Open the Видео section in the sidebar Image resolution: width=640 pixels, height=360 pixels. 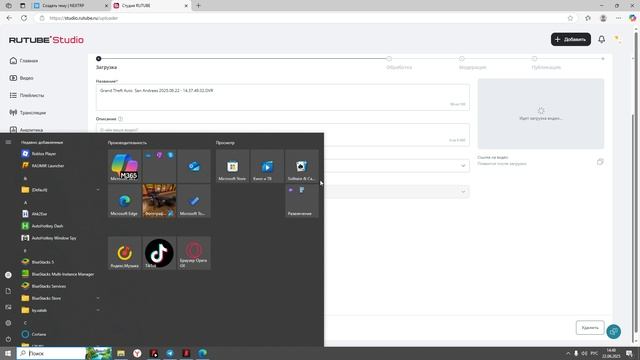[x=22, y=78]
